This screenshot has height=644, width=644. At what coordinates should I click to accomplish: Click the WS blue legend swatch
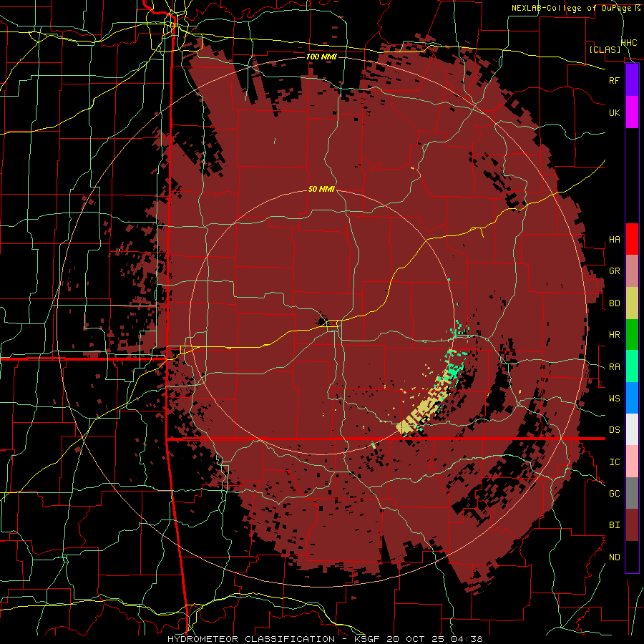click(x=632, y=398)
